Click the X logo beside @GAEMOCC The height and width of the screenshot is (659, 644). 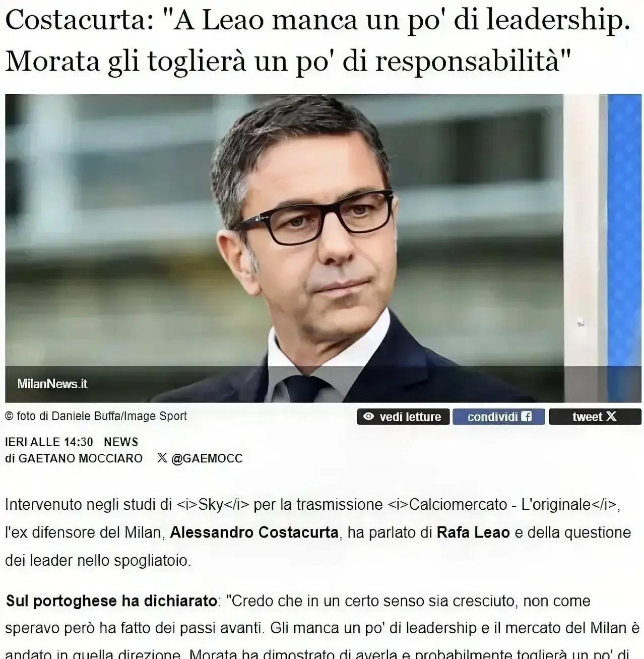coord(162,458)
